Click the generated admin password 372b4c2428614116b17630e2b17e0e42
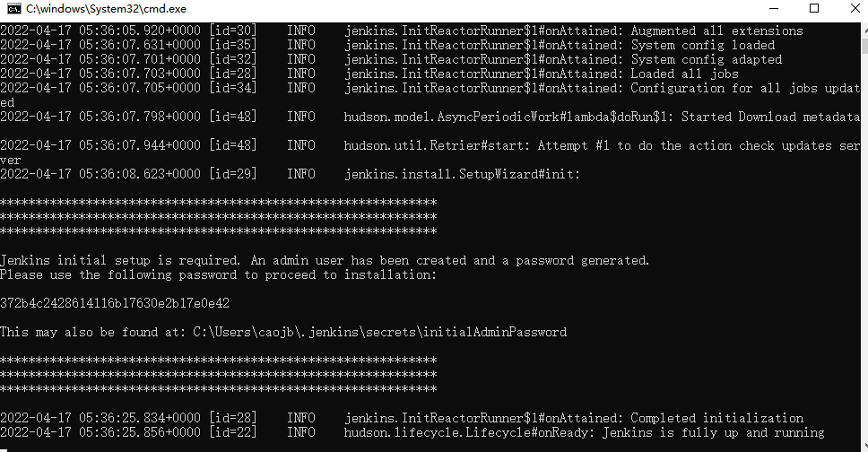The height and width of the screenshot is (452, 868). pyautogui.click(x=115, y=303)
